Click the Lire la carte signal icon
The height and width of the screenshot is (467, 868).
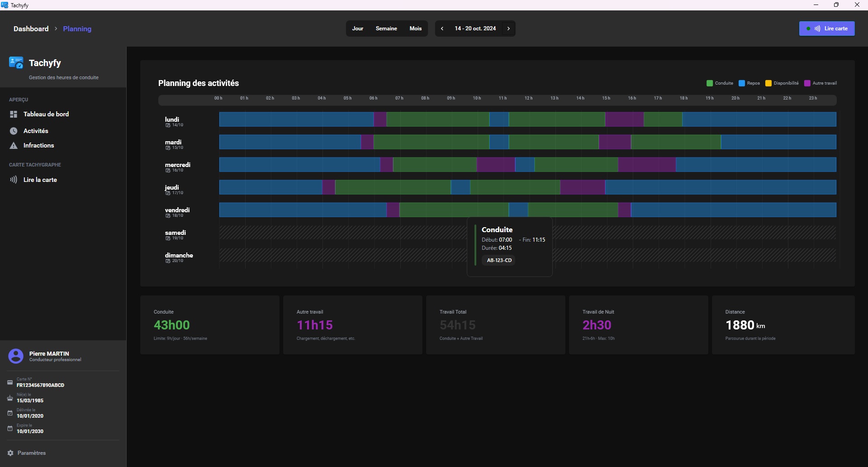[x=14, y=180]
